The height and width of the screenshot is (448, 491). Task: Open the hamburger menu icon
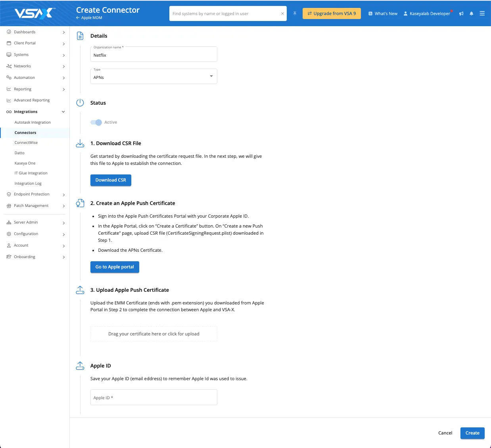[482, 13]
